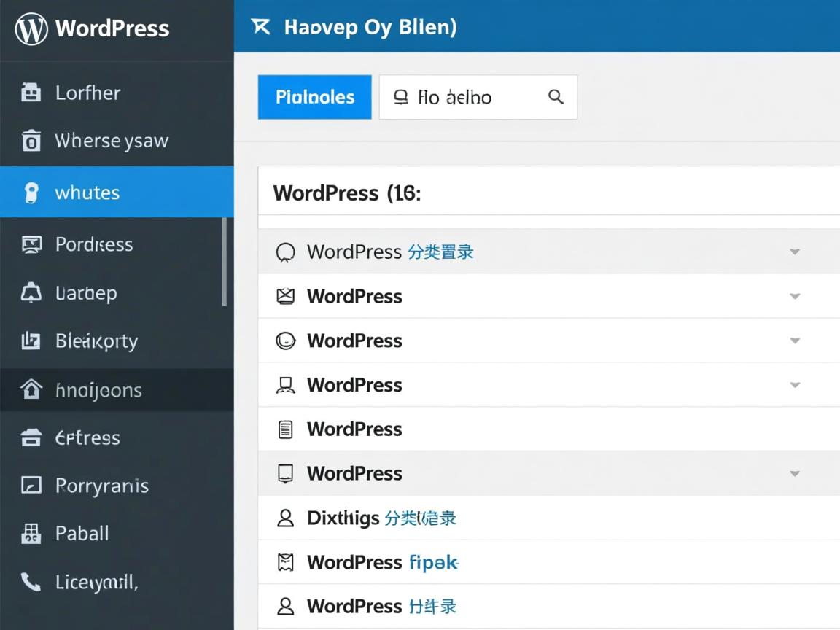Click inside the Ho aelho search field
The width and height of the screenshot is (840, 630).
click(x=467, y=96)
